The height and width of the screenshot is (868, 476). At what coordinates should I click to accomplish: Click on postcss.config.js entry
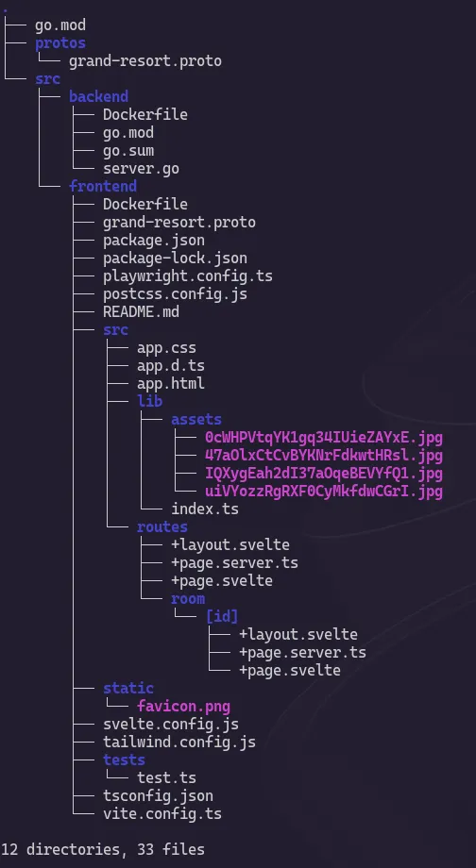tap(175, 294)
